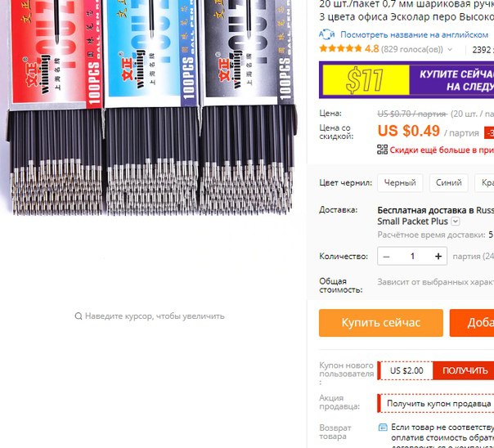Expand the ratings breakdown chevron

pos(450,49)
